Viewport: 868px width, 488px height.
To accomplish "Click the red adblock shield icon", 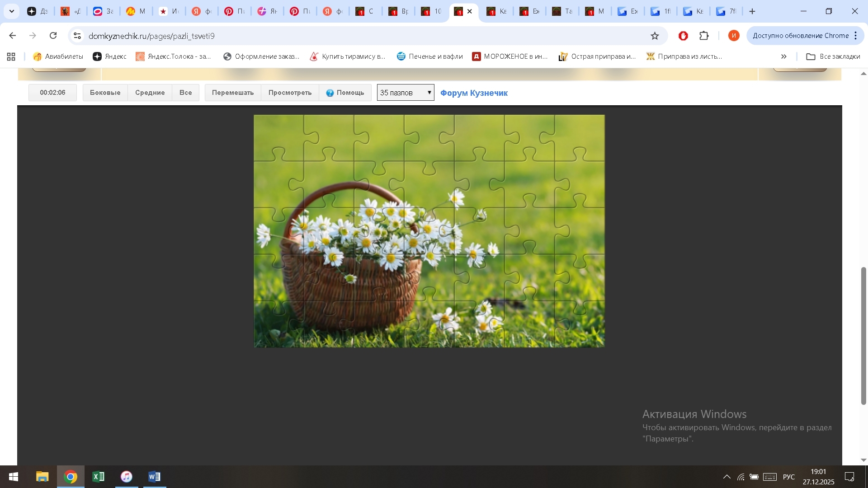I will click(x=683, y=36).
